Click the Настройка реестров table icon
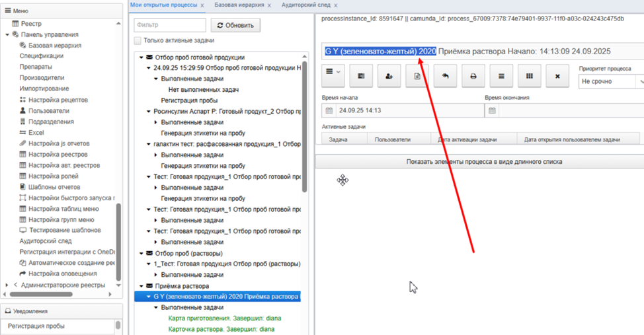This screenshot has height=335, width=644. click(23, 155)
